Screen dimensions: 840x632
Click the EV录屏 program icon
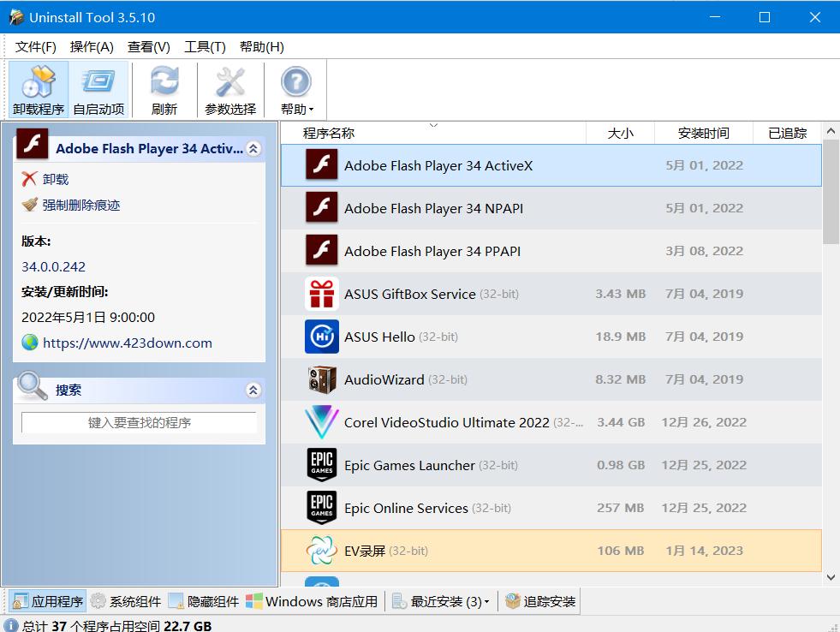coord(321,551)
